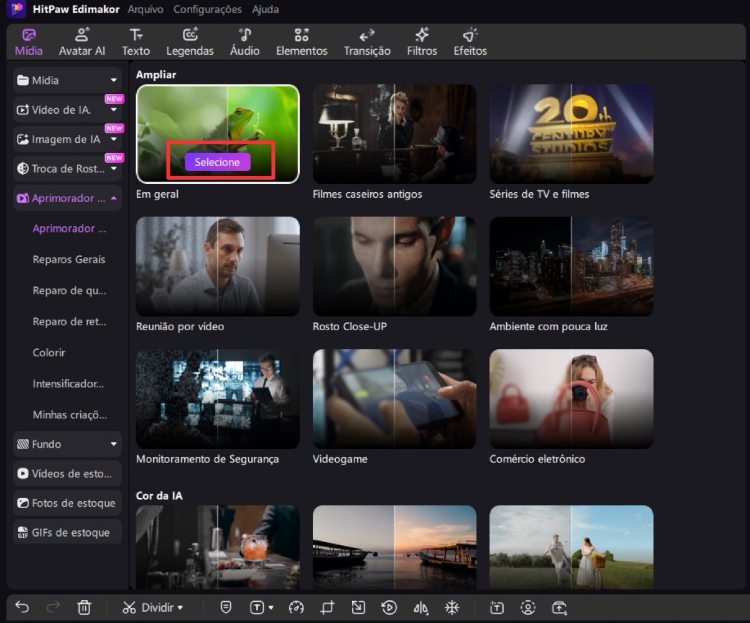Screen dimensions: 750x623
Task: Select the purple Aprimorador sub-item
Action: 69,228
